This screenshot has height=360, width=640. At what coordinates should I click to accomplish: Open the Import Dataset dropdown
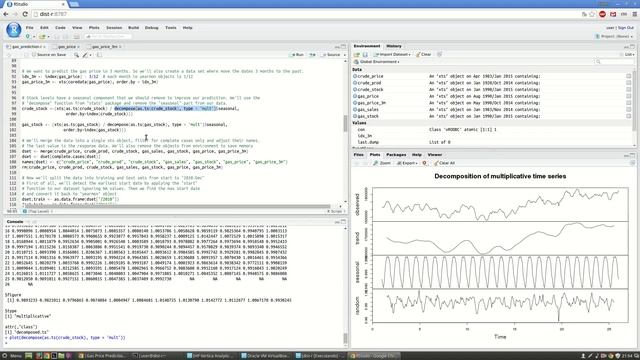(x=392, y=54)
